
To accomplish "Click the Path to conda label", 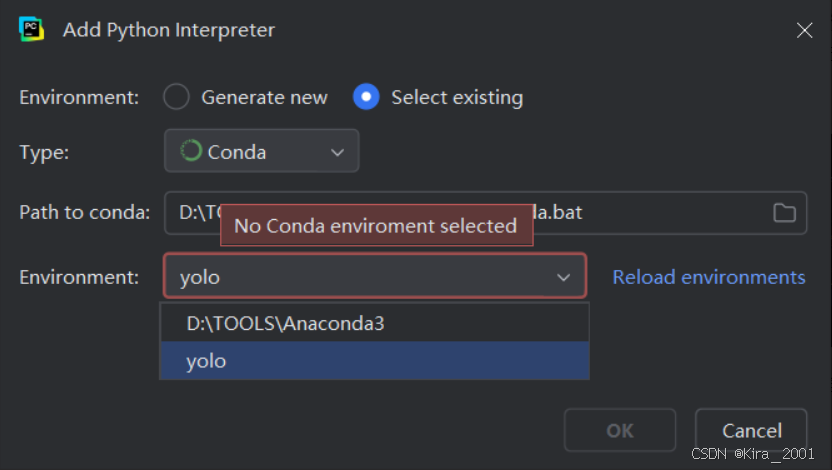I will tap(85, 212).
